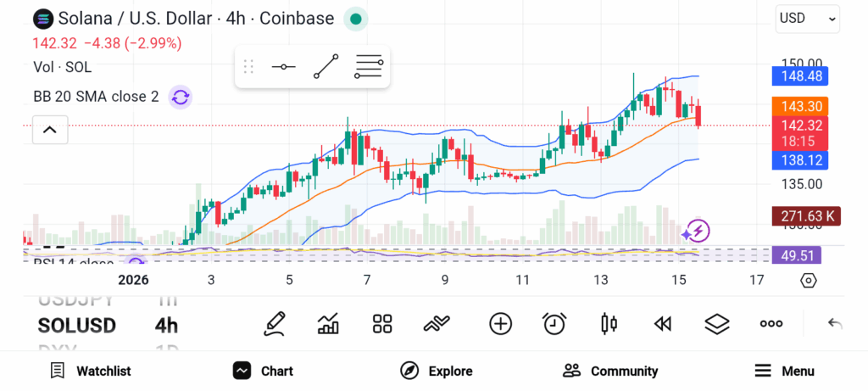Open the Community tab
The width and height of the screenshot is (868, 391).
coord(610,371)
